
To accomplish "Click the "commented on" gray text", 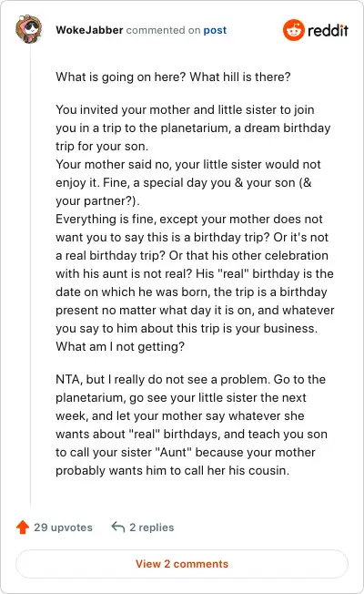I will 163,30.
